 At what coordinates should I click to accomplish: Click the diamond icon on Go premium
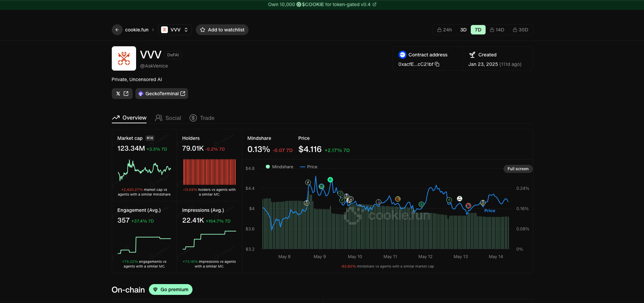point(155,289)
